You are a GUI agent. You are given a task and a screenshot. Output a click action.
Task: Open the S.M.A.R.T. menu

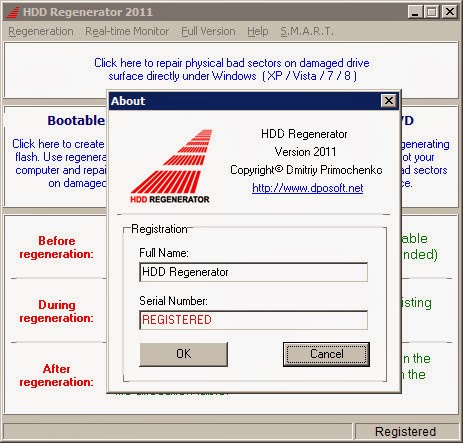[x=307, y=31]
